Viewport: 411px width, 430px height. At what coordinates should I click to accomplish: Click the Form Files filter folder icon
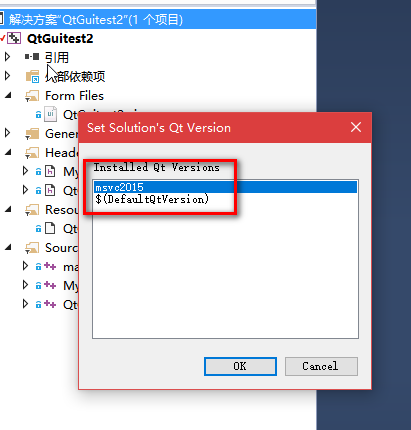tap(32, 96)
